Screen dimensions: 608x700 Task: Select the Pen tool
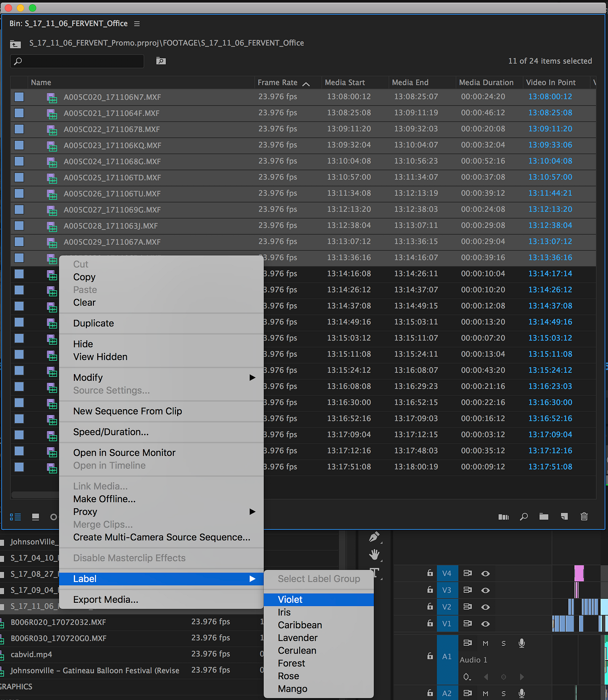point(374,537)
